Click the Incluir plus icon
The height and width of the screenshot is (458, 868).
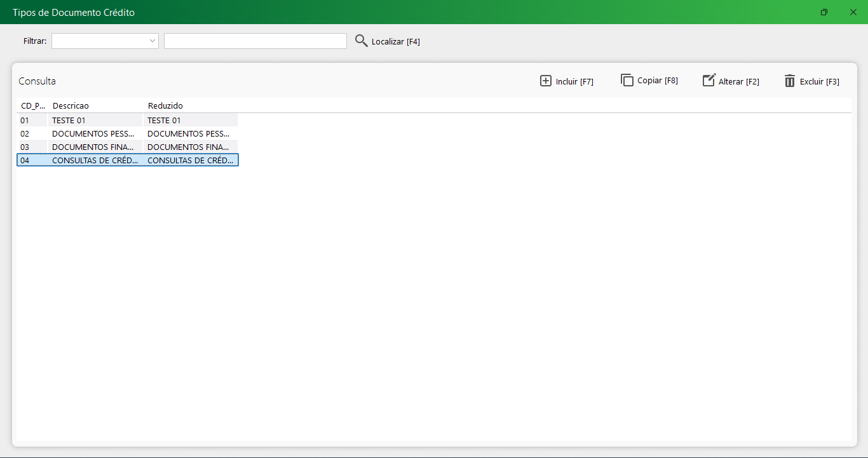[x=546, y=81]
